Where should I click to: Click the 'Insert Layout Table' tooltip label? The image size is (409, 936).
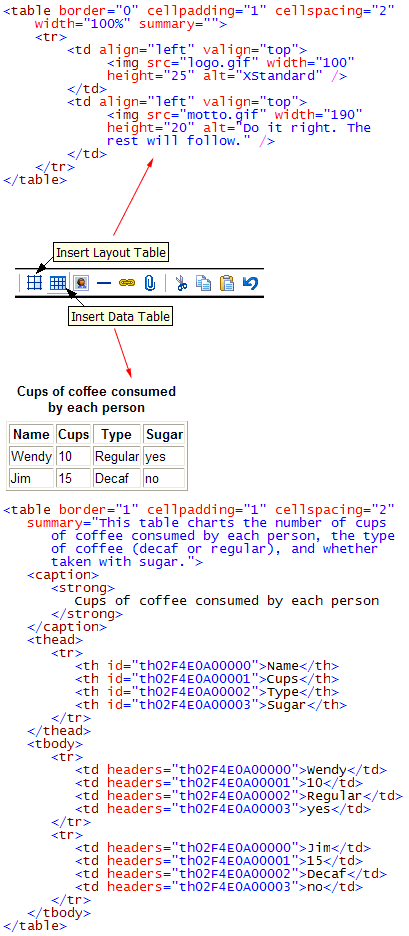pos(110,253)
